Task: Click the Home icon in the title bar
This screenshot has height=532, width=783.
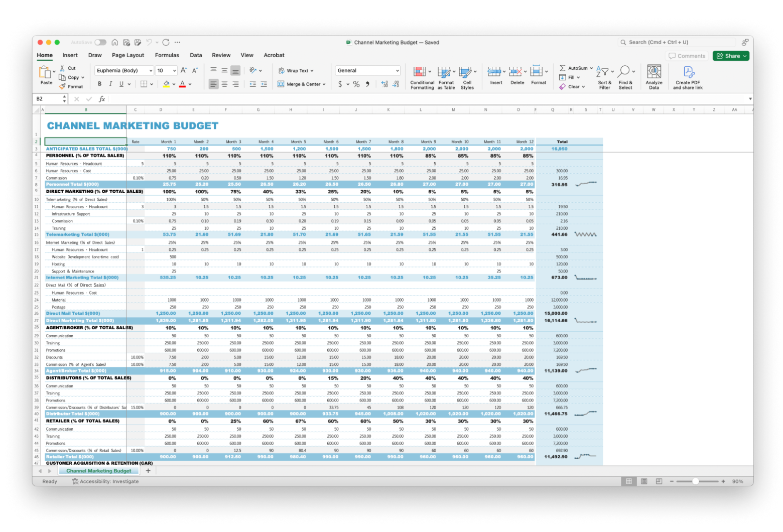Action: (115, 43)
